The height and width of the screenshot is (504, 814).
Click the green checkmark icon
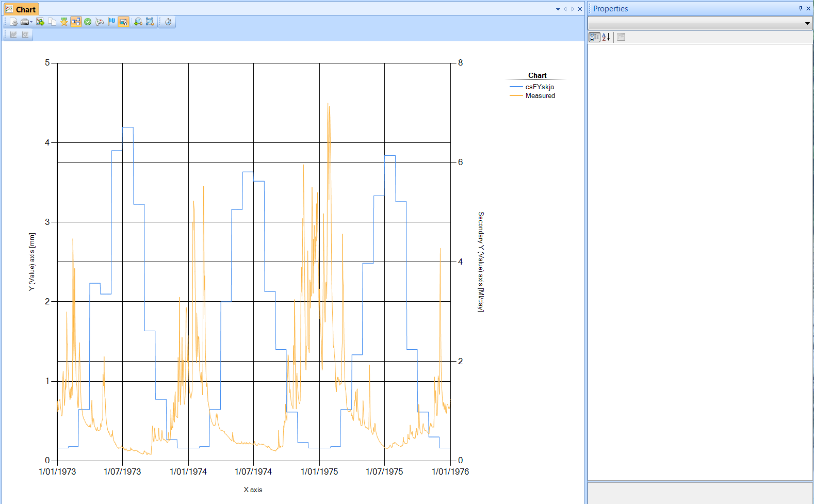point(88,22)
